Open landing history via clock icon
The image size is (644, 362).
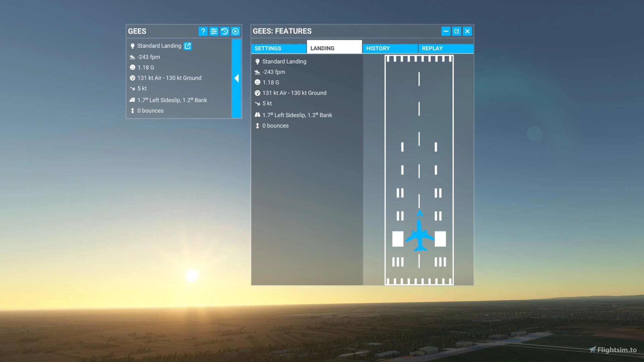click(x=225, y=31)
